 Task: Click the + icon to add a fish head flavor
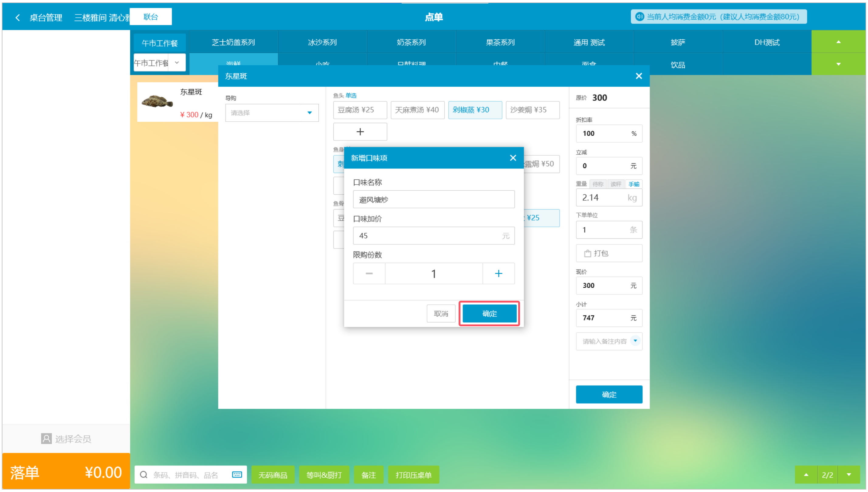point(360,131)
